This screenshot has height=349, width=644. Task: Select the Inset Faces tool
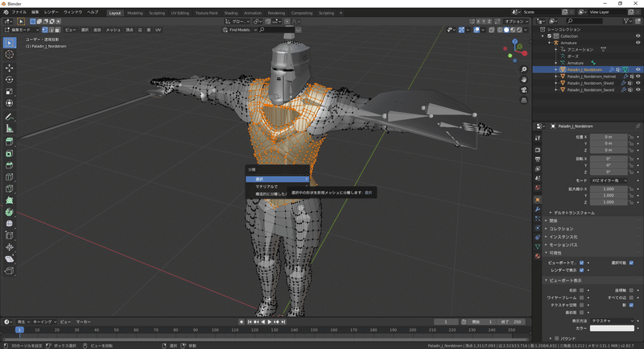tap(10, 154)
